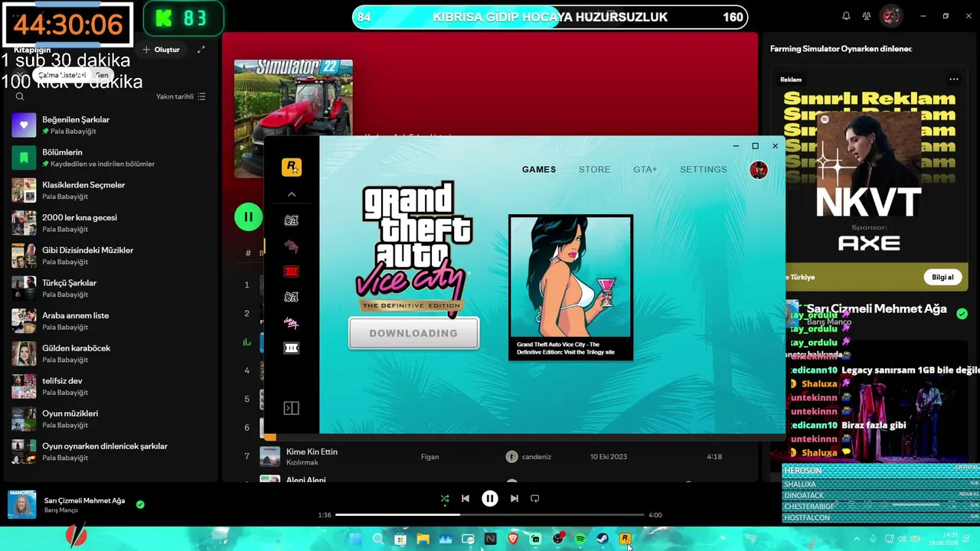The width and height of the screenshot is (980, 551).
Task: Open Windows taskbar search
Action: click(377, 540)
